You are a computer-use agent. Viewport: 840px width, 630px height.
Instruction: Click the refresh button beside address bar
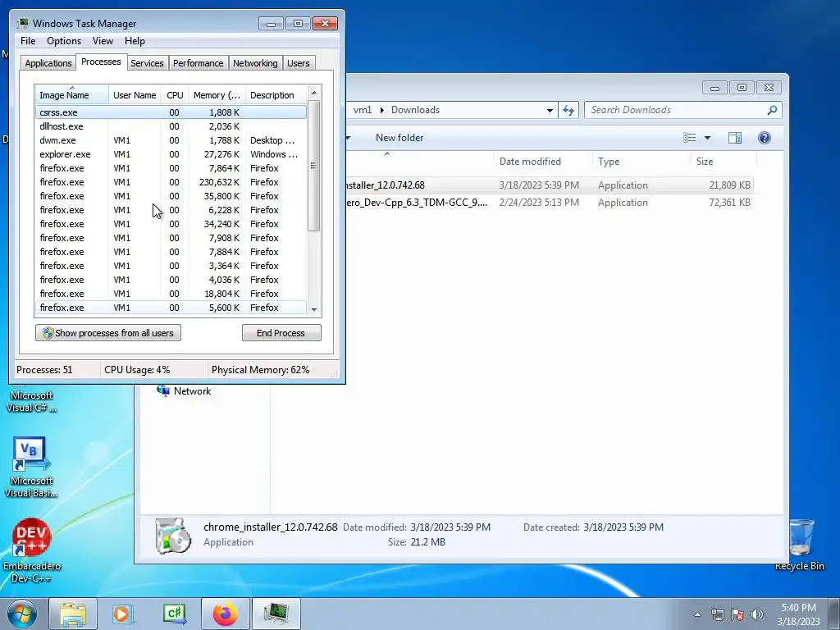pyautogui.click(x=568, y=111)
